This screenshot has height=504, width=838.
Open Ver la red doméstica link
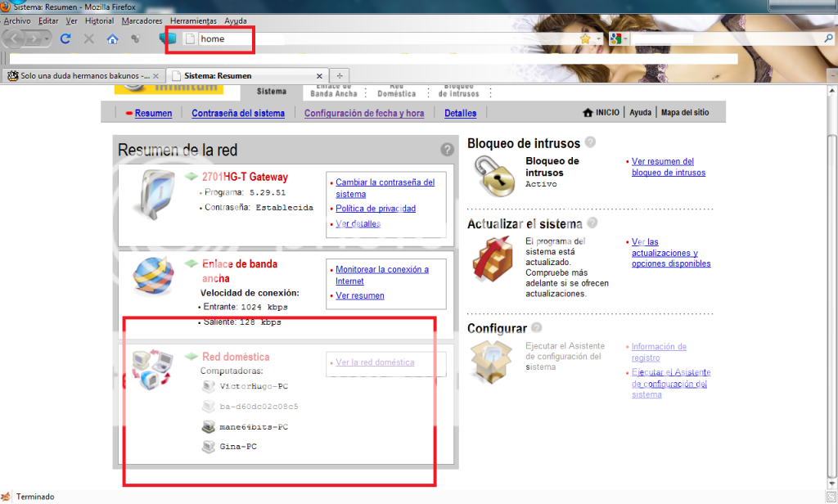tap(375, 362)
